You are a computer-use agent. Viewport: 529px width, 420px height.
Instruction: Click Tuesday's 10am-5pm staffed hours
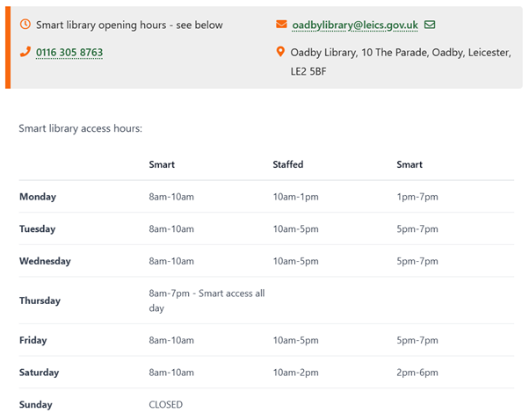click(x=294, y=229)
